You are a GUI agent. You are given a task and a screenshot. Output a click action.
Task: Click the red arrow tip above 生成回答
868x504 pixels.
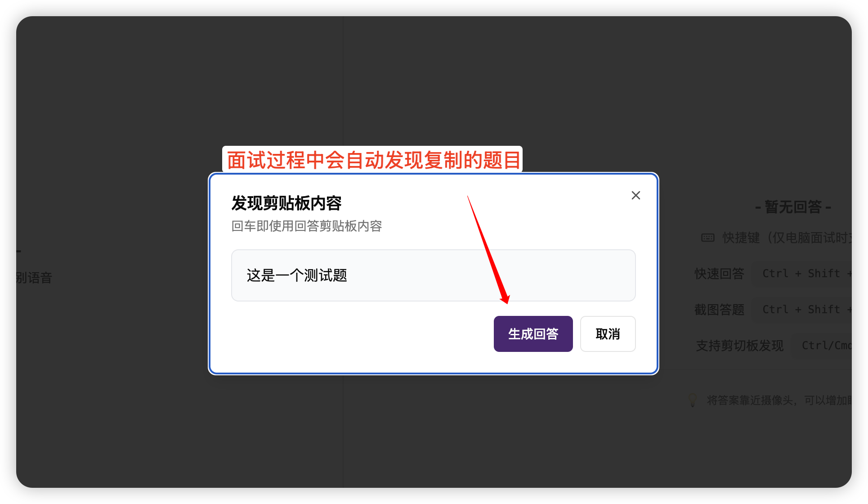[506, 301]
